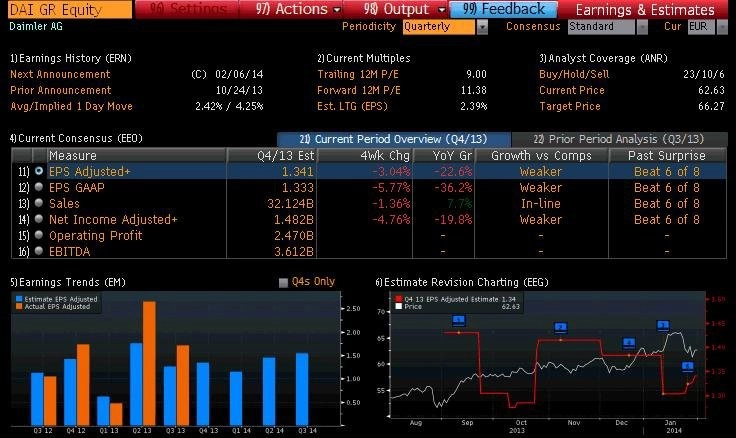The height and width of the screenshot is (438, 736).
Task: Switch to Prior Period Analysis (Q3/13) tab
Action: point(619,139)
